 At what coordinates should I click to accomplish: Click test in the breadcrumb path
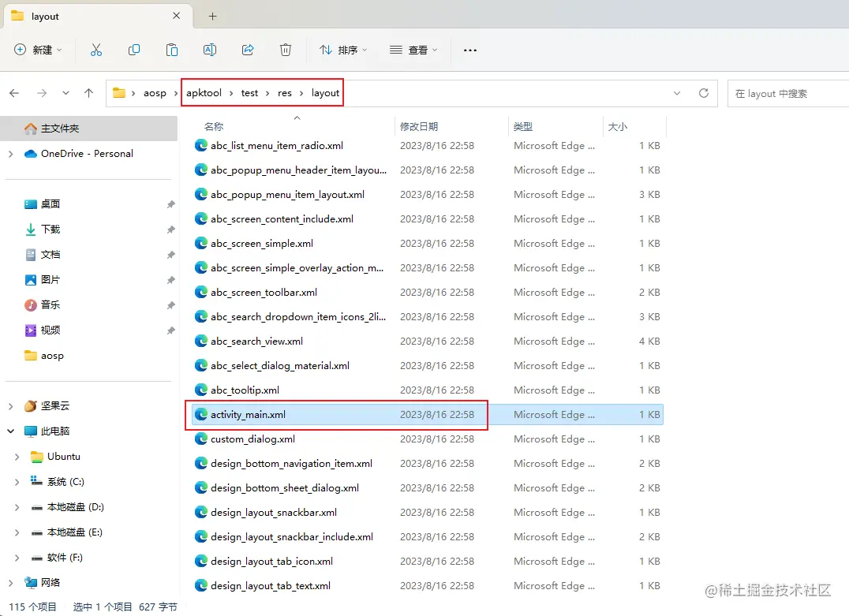click(x=249, y=93)
